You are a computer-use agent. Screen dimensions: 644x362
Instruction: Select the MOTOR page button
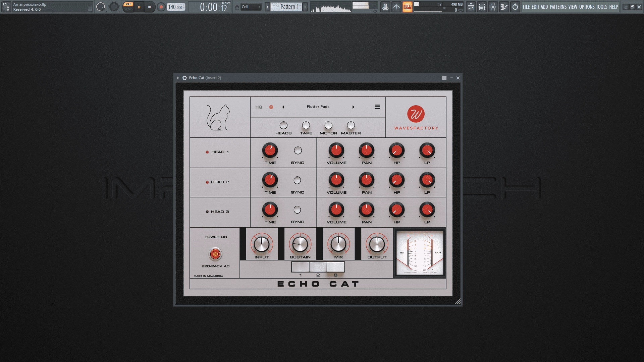[x=328, y=125]
